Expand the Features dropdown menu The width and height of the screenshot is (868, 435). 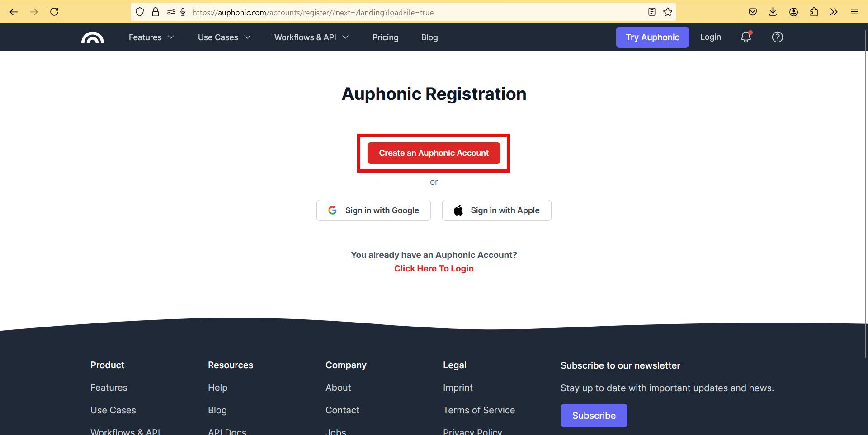tap(151, 37)
